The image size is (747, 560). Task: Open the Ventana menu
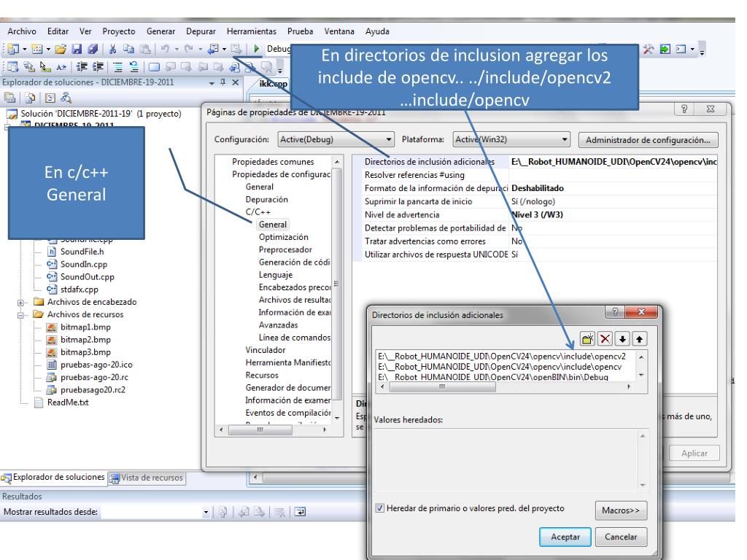click(339, 31)
